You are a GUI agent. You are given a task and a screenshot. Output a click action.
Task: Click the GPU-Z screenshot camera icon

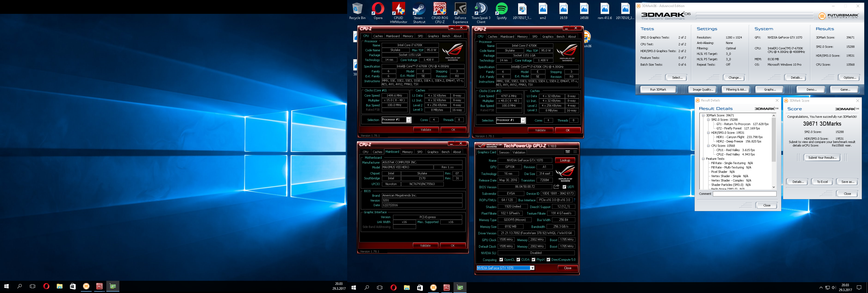pos(567,152)
